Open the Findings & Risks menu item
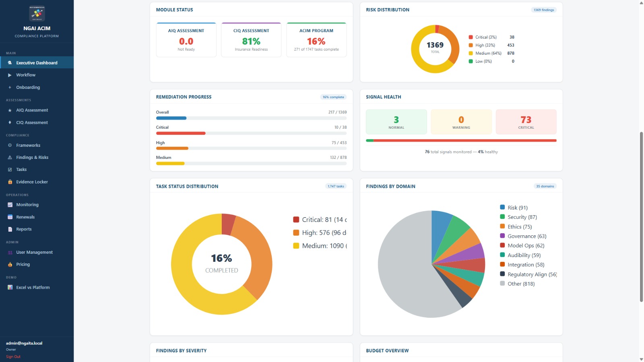 point(32,157)
